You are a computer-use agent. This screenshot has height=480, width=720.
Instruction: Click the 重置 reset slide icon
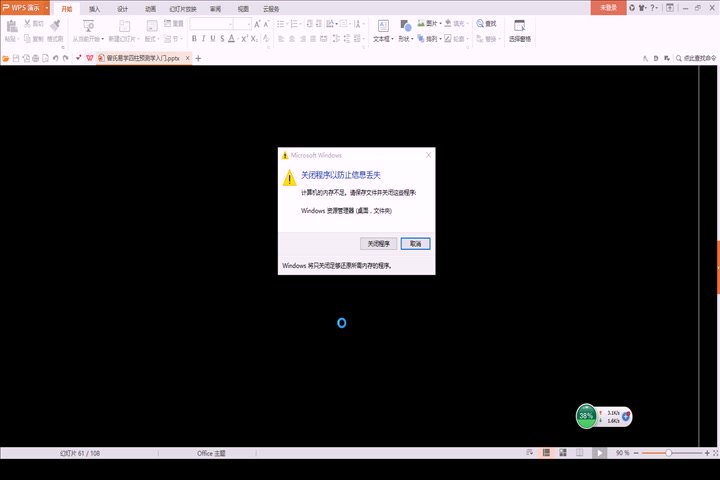pyautogui.click(x=168, y=23)
